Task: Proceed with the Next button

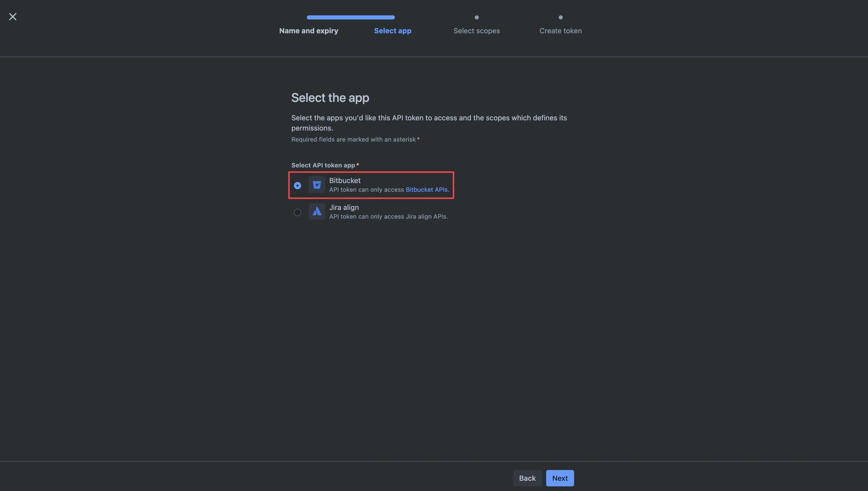Action: [x=560, y=478]
